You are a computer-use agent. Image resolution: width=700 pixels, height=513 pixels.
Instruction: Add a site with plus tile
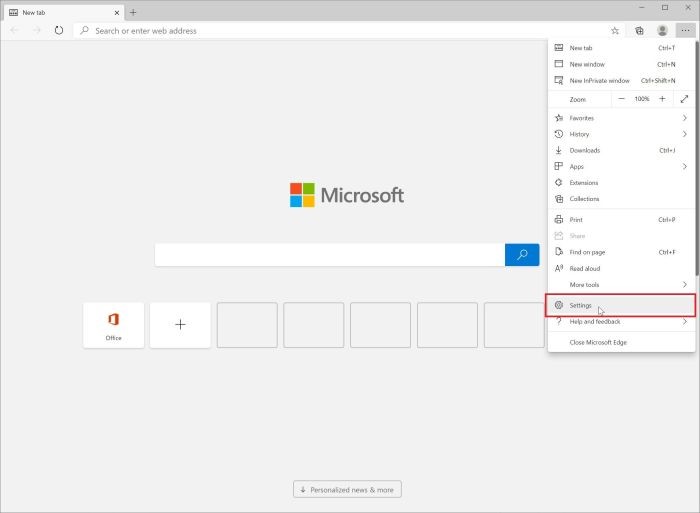[180, 325]
